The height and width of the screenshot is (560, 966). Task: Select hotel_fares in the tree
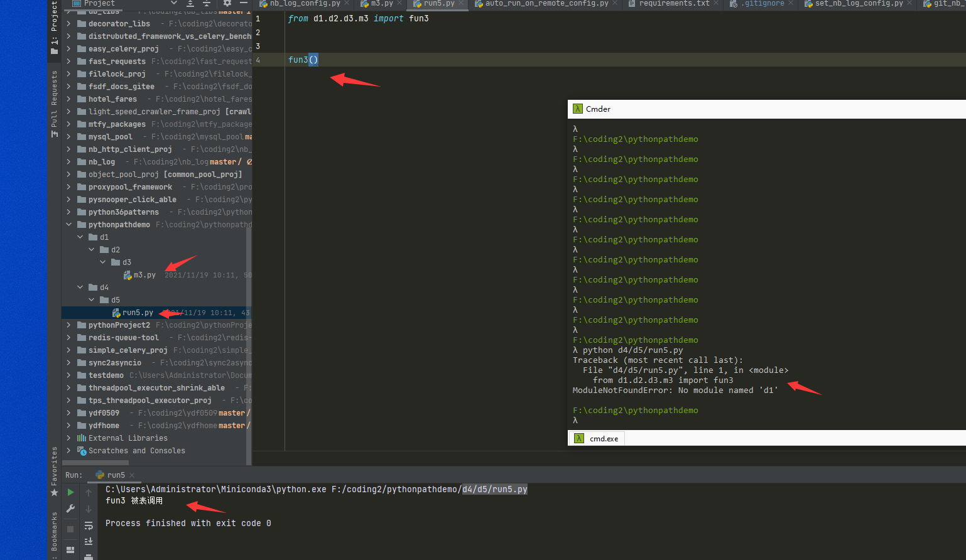(x=112, y=99)
